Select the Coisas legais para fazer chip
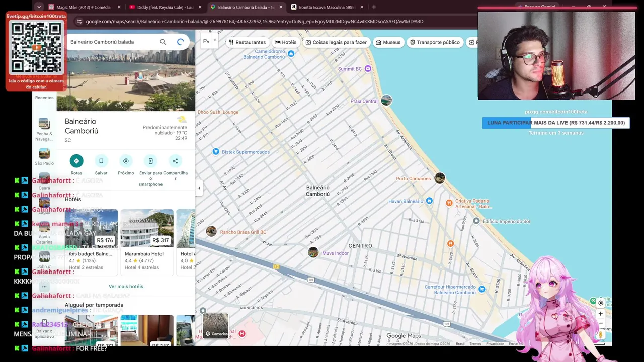The height and width of the screenshot is (362, 644). pyautogui.click(x=336, y=42)
